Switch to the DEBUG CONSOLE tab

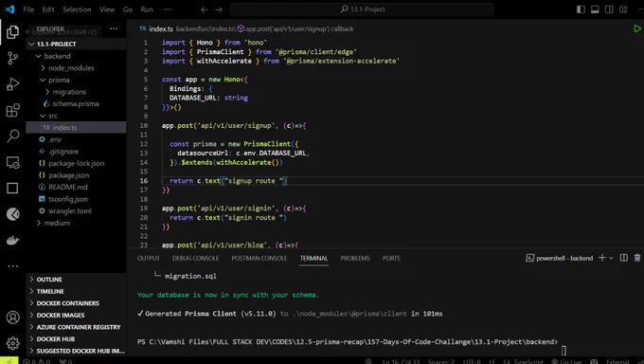[x=195, y=258]
